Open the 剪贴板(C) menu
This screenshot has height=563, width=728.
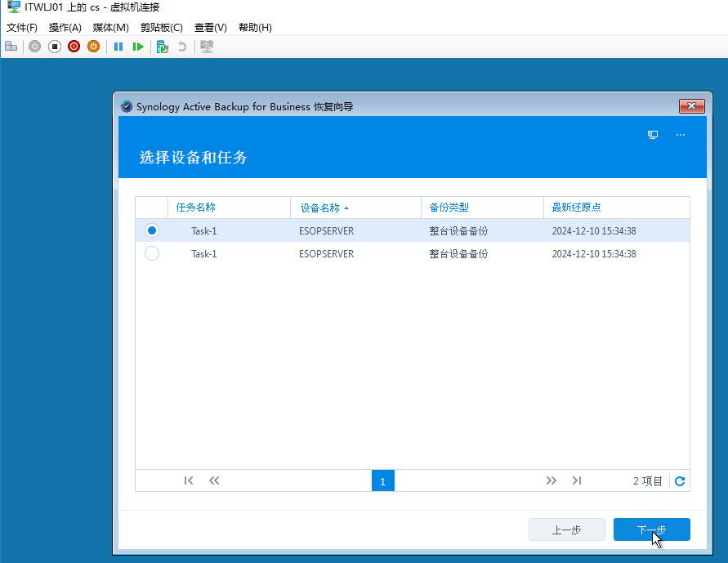[x=161, y=27]
